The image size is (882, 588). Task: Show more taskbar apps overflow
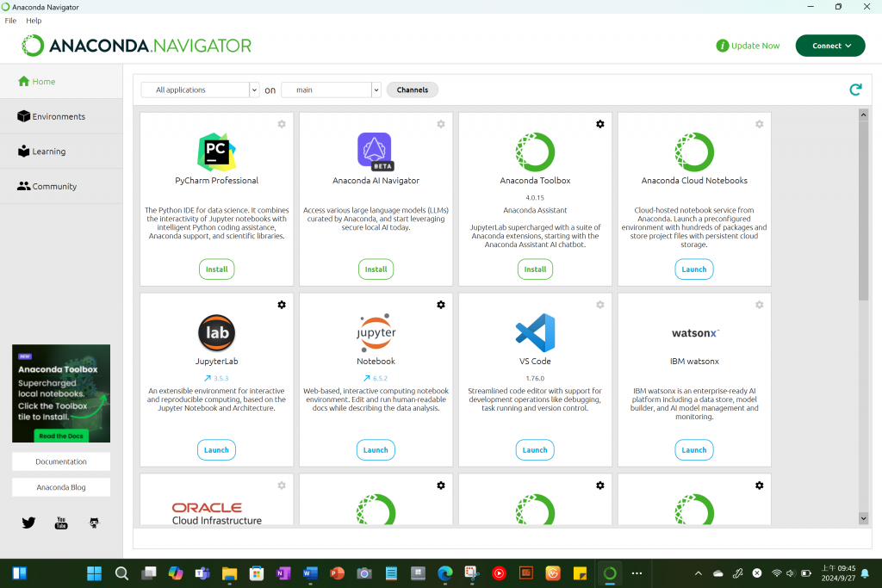point(637,573)
